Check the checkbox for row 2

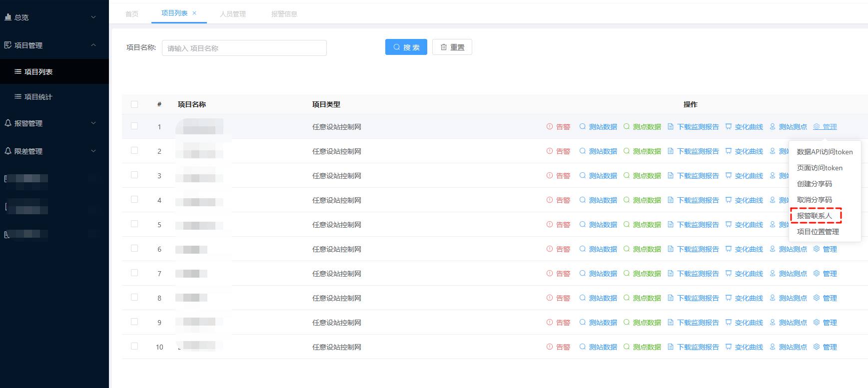click(x=134, y=151)
